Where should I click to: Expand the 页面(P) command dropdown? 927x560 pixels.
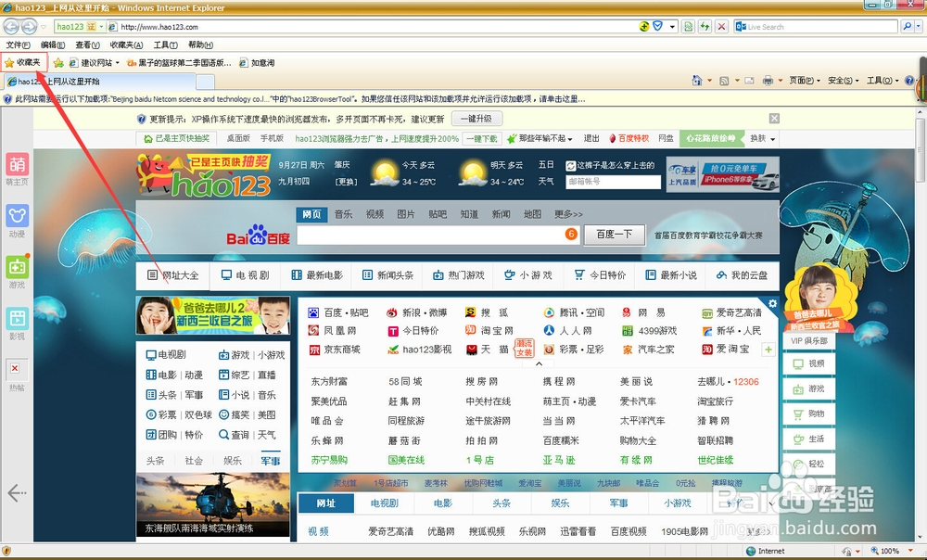[x=805, y=81]
